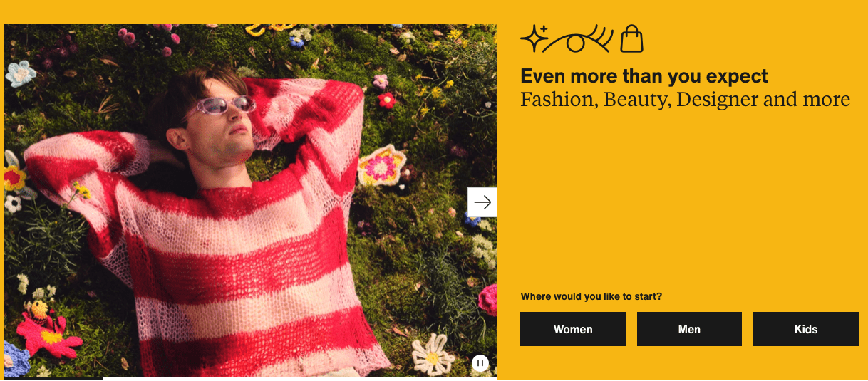Click the sparkle star icon

point(534,38)
